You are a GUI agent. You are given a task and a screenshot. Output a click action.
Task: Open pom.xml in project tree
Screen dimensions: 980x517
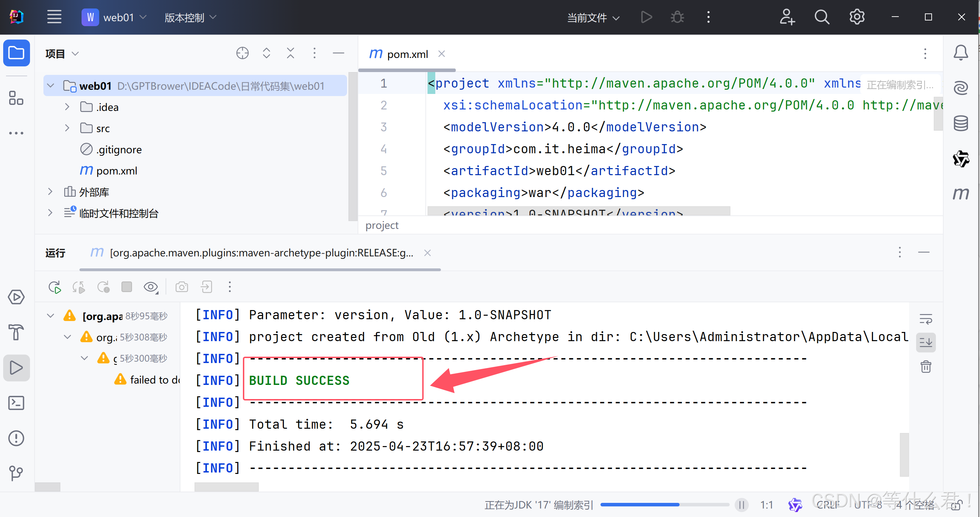pos(116,171)
